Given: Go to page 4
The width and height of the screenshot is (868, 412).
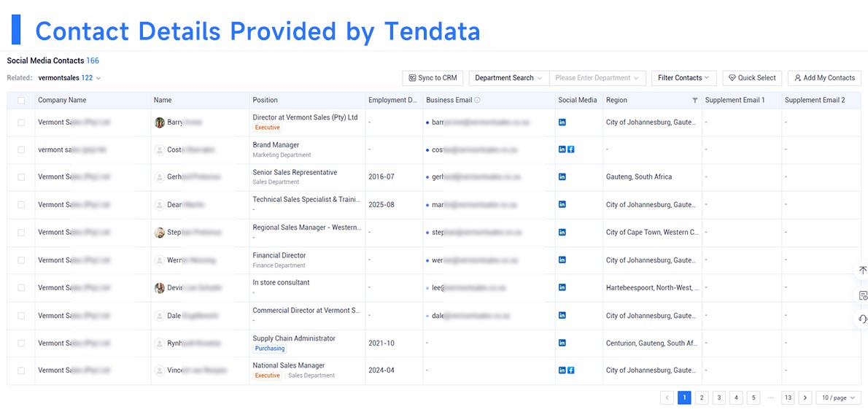Looking at the screenshot, I should click(736, 397).
